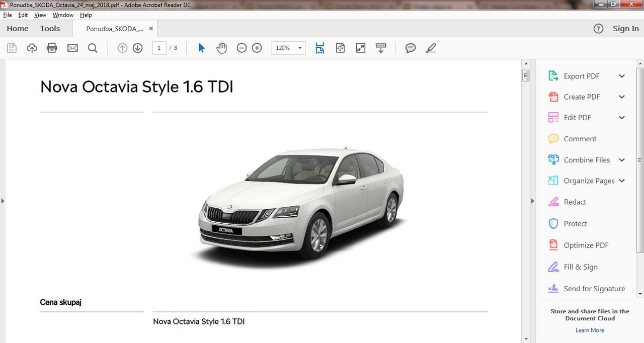Select the Ponudba_SKODA document tab
The width and height of the screenshot is (644, 343).
point(115,29)
